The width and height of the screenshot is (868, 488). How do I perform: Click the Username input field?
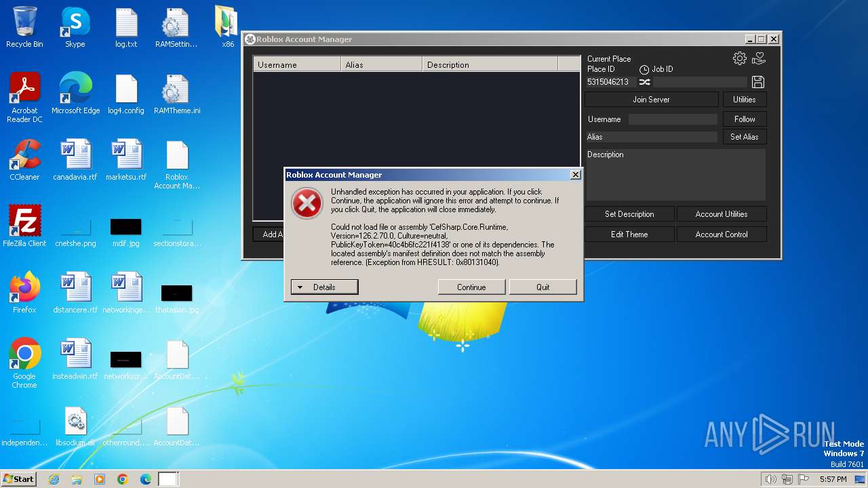pyautogui.click(x=673, y=119)
